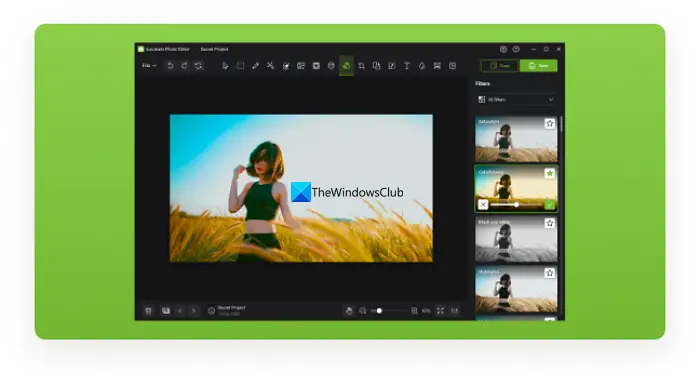The width and height of the screenshot is (700, 385).
Task: Cancel the selected filter with X button
Action: point(483,205)
